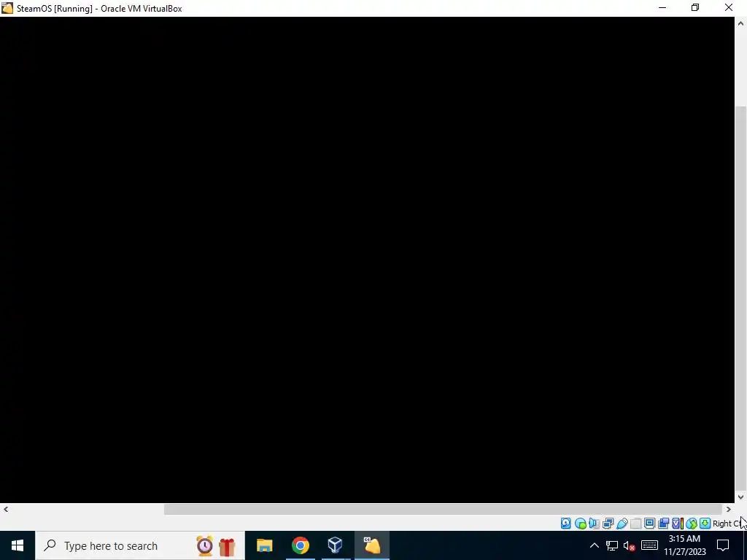Open File Explorer from the taskbar
The image size is (747, 560).
pos(264,545)
